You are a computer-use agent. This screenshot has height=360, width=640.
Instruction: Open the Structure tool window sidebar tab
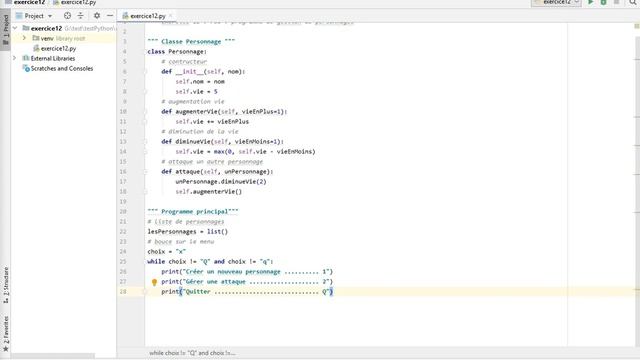(6, 284)
